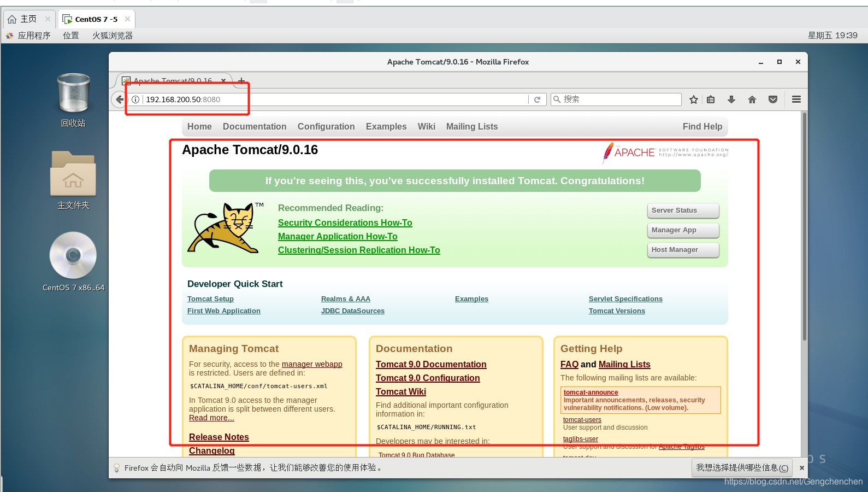The image size is (868, 492).
Task: Open Tomcat 9.0 Documentation link
Action: point(431,365)
